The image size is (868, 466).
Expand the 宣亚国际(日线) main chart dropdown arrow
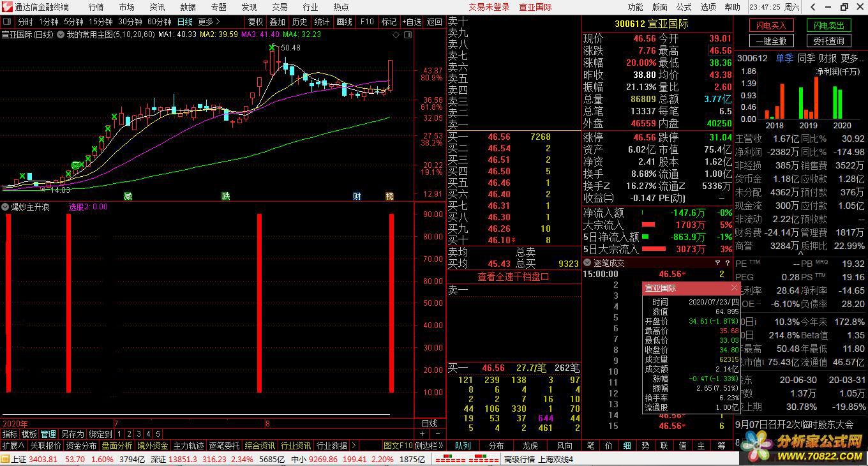60,34
